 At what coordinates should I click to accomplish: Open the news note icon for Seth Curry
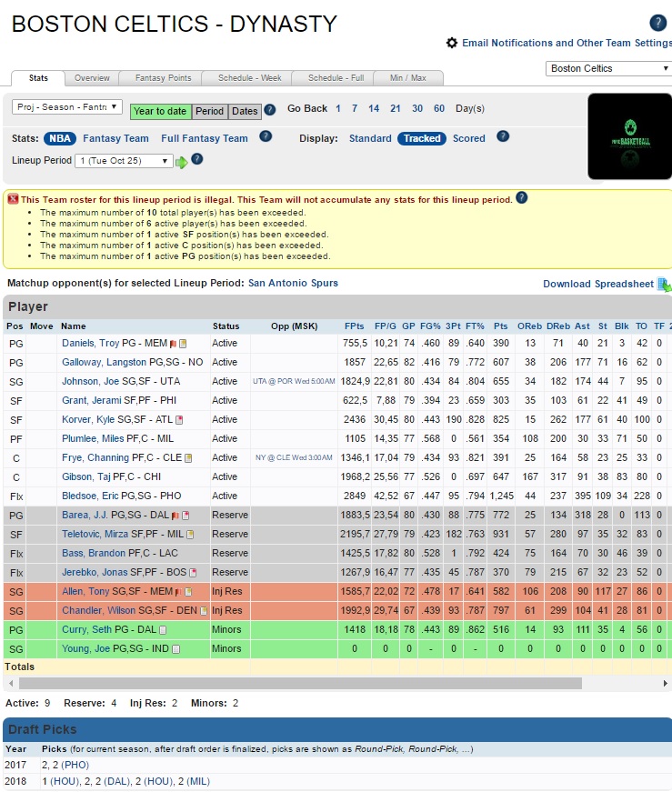tap(163, 630)
